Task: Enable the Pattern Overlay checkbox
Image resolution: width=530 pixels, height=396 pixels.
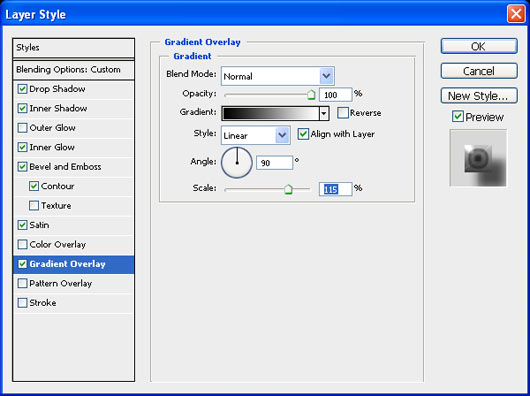Action: [22, 283]
